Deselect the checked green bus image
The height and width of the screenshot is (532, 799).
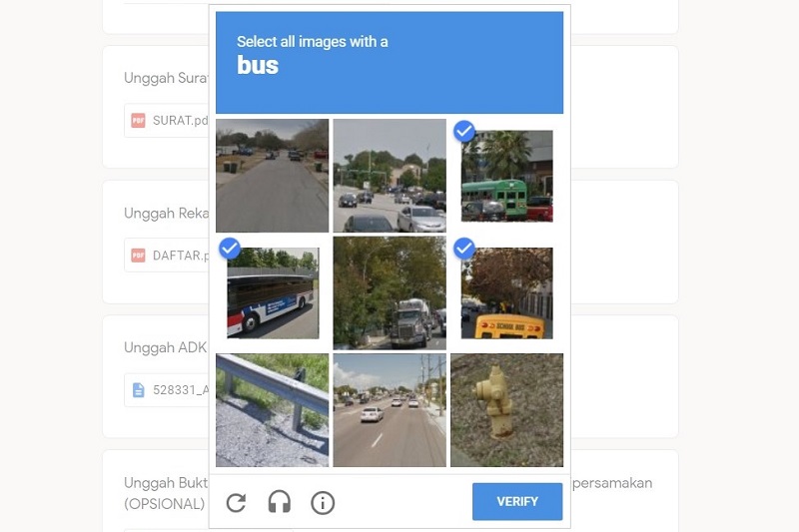pyautogui.click(x=507, y=176)
